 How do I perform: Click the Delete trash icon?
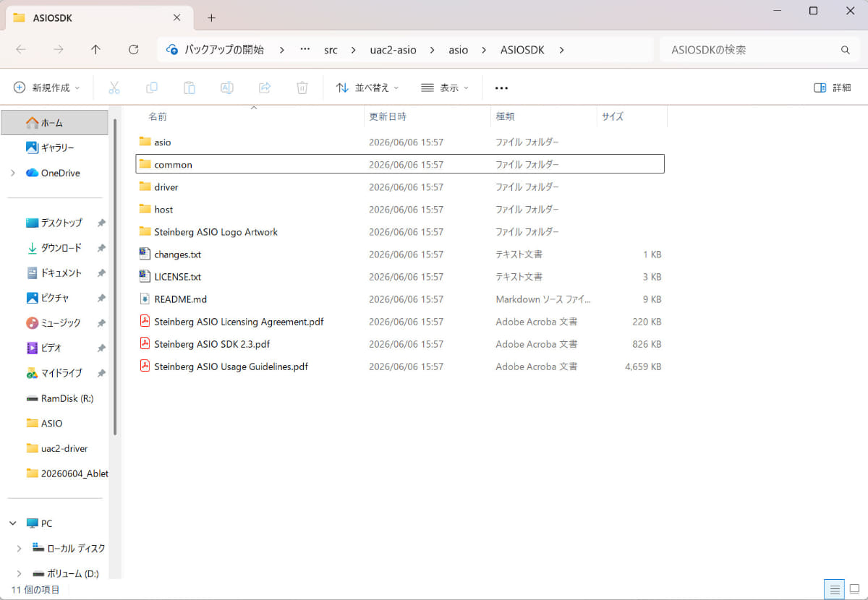pyautogui.click(x=302, y=87)
